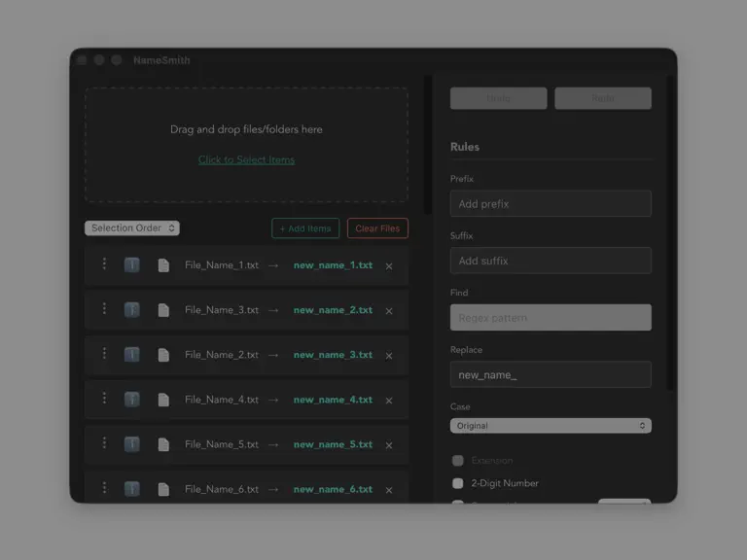Viewport: 747px width, 560px height.
Task: Remove File_Name_4.txt with its X button
Action: [x=389, y=401]
